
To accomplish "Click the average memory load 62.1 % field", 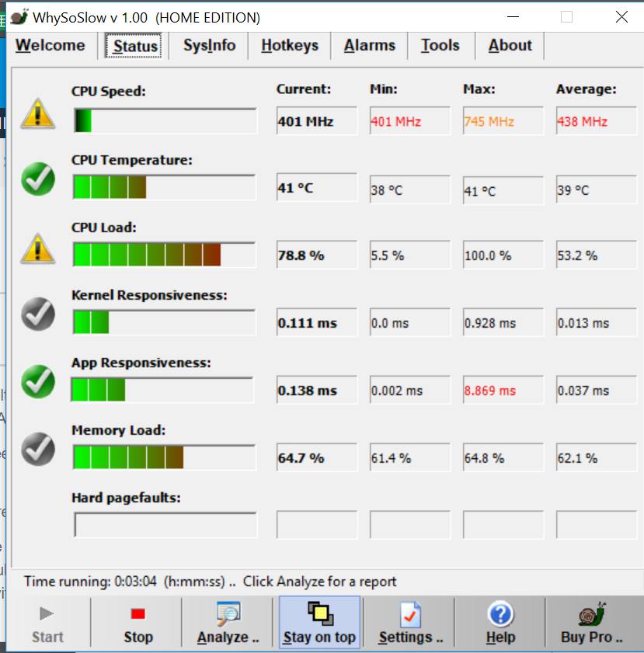I will [x=597, y=457].
